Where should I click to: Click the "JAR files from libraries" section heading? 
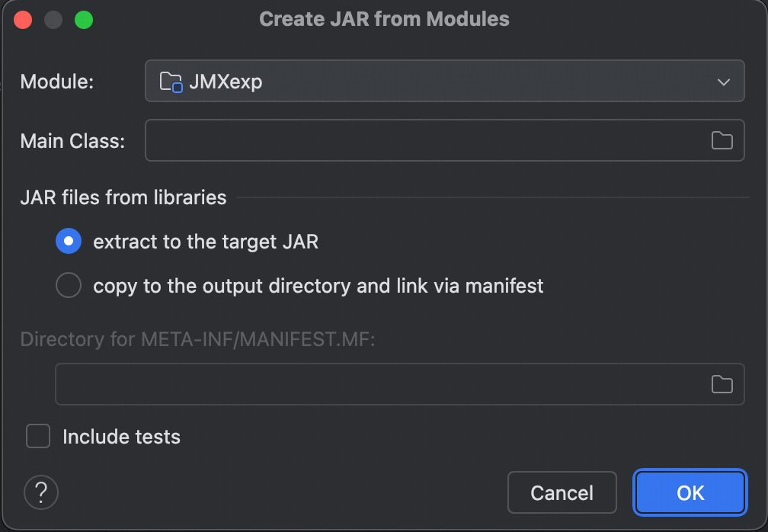click(123, 197)
